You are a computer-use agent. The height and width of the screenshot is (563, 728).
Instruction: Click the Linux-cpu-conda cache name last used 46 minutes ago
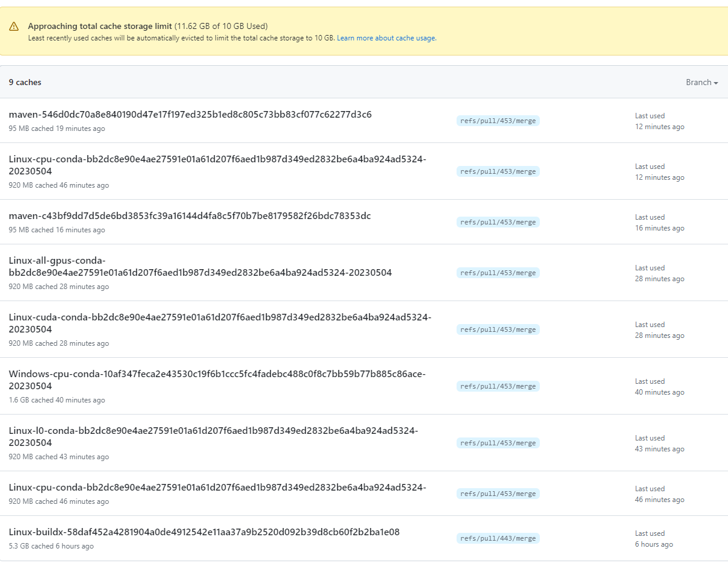click(x=218, y=488)
